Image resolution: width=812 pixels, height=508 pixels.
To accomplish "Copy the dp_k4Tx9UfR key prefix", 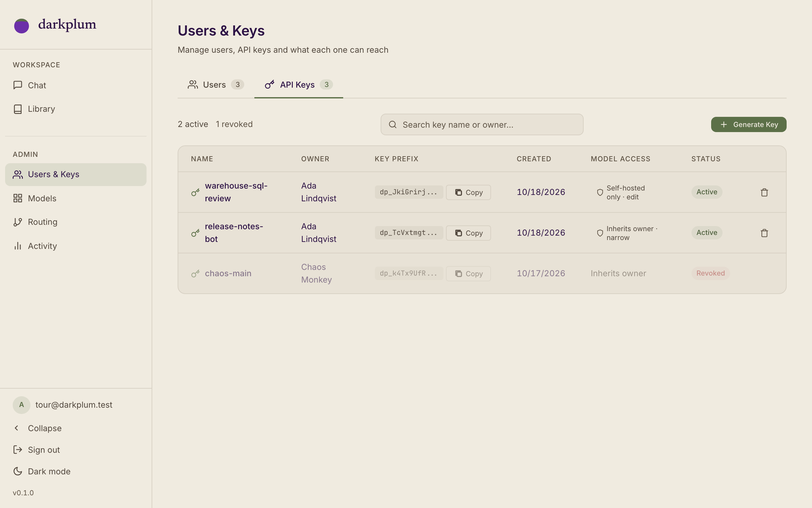I will pyautogui.click(x=468, y=274).
